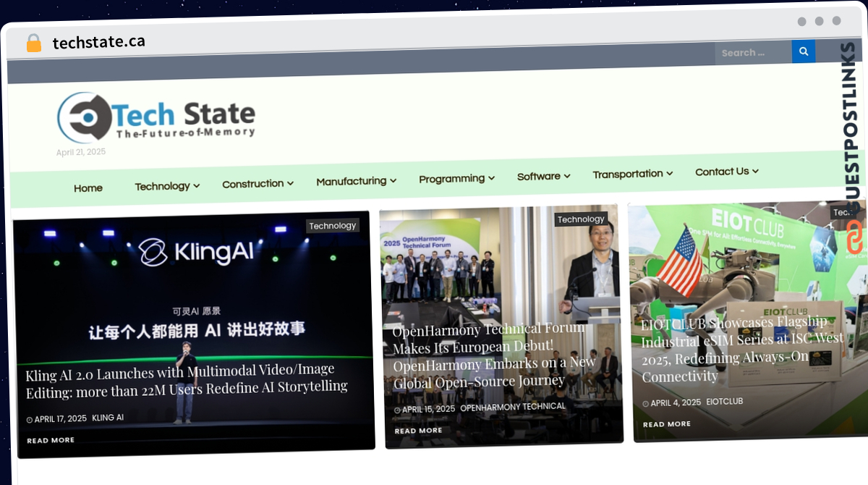
Task: Open the EIOTCLUB Showcases Flagship article headline
Action: tap(743, 350)
